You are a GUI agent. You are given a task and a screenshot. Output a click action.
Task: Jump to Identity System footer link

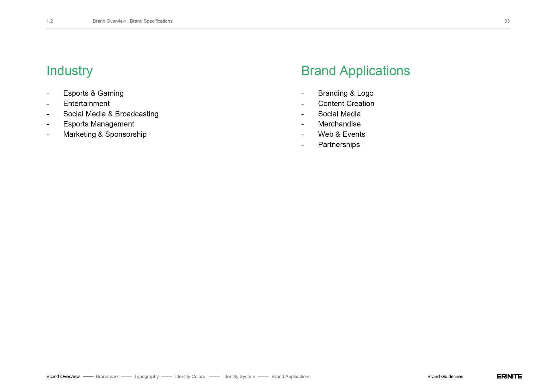[239, 376]
